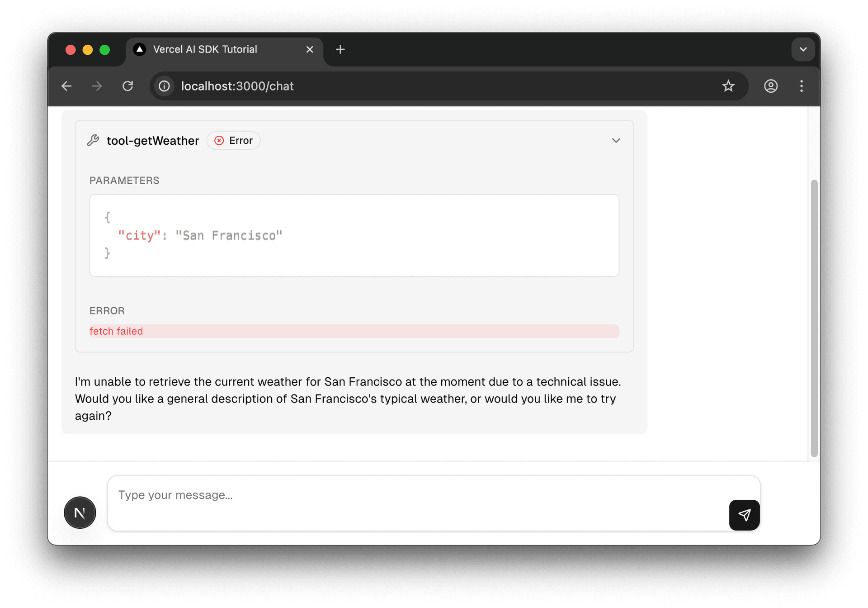Open the browser tab search chevron
Image resolution: width=868 pixels, height=608 pixels.
pos(803,49)
